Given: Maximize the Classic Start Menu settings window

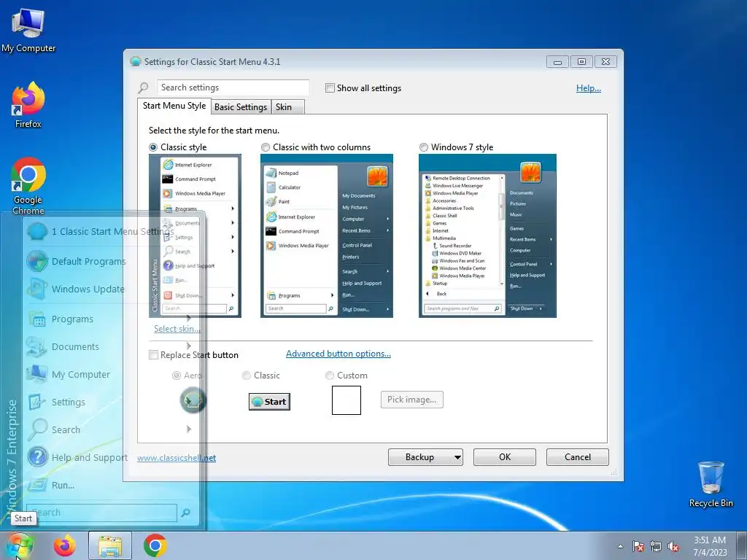Looking at the screenshot, I should (x=581, y=61).
